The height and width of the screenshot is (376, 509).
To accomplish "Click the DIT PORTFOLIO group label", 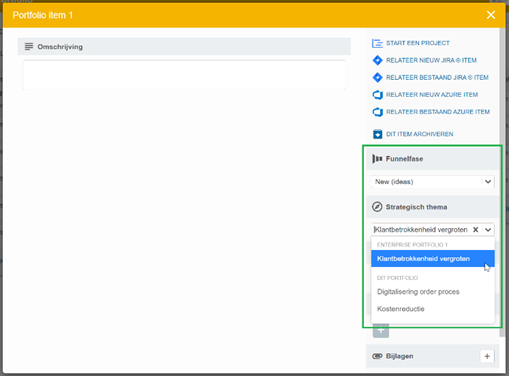I will (397, 278).
